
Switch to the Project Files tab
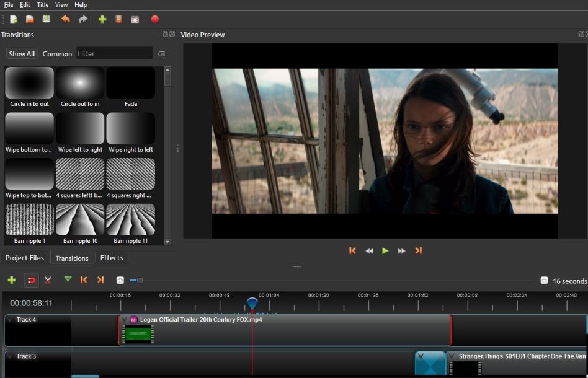(x=24, y=258)
